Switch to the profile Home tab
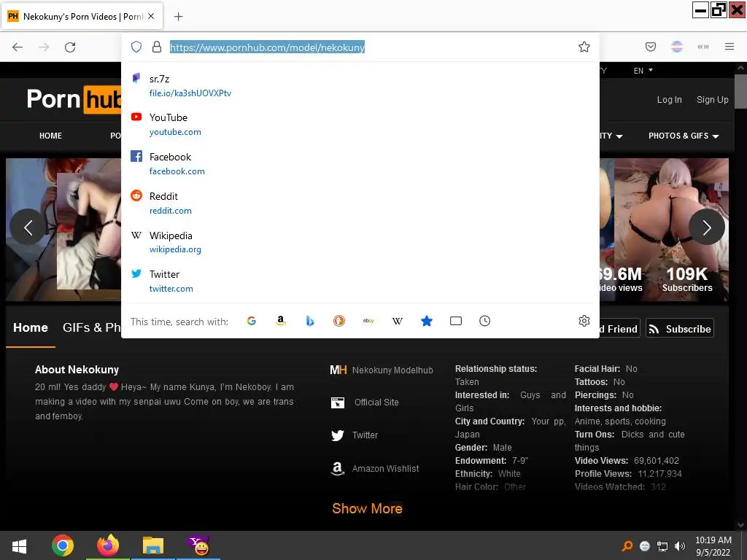 coord(31,327)
